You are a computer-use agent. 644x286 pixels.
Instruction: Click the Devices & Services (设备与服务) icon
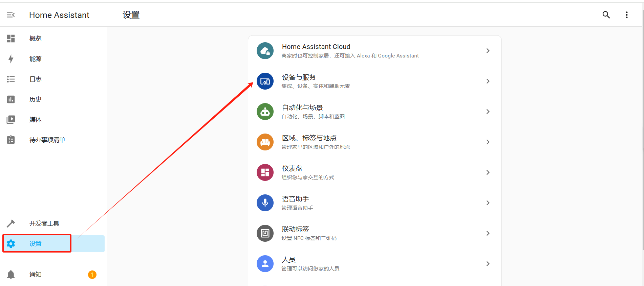click(265, 81)
